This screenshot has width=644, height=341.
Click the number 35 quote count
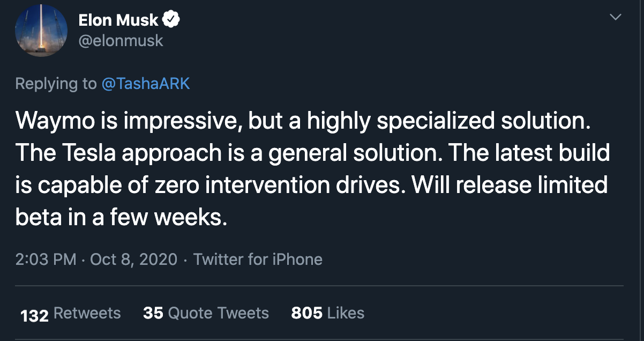click(153, 313)
